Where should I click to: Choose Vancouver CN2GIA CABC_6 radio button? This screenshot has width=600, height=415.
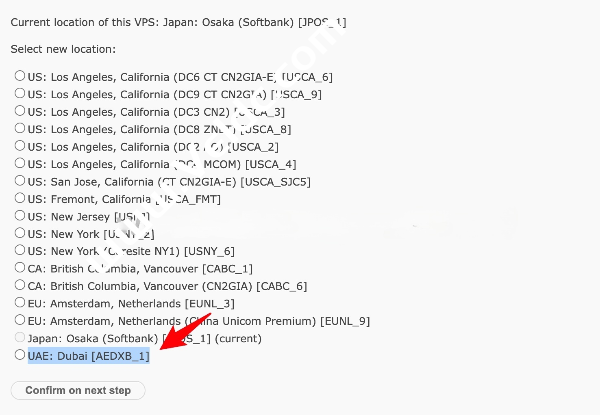tap(20, 286)
